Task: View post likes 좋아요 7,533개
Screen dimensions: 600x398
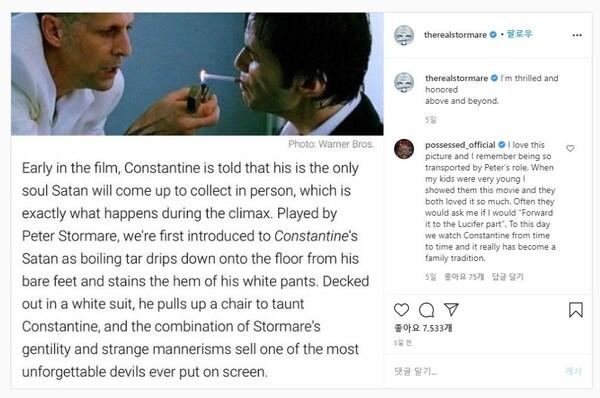Action: [x=423, y=328]
